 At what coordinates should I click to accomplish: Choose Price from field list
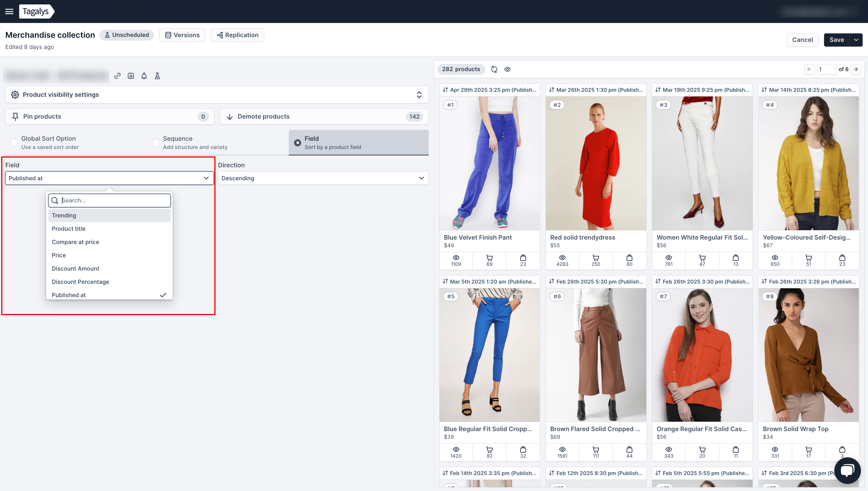109,255
